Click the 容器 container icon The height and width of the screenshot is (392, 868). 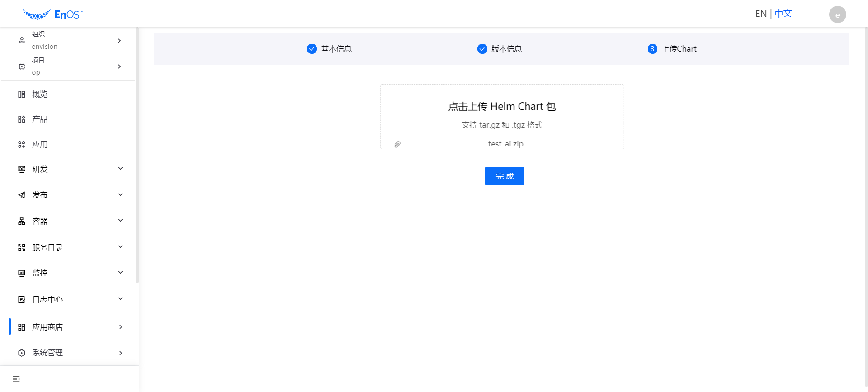click(x=22, y=221)
